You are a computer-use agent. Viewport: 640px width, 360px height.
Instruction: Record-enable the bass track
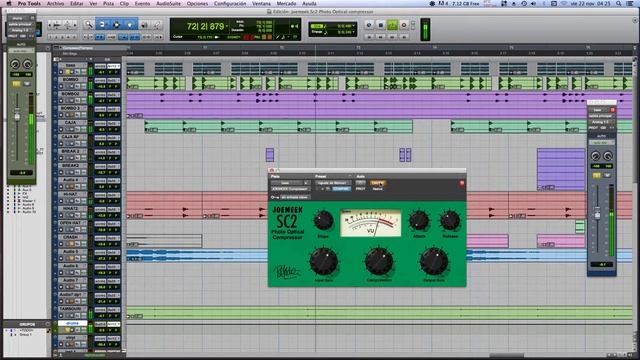(61, 71)
